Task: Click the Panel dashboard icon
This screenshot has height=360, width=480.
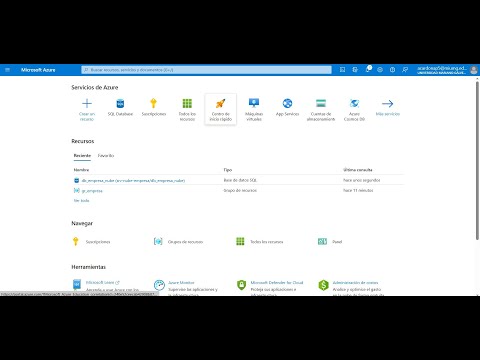Action: [322, 241]
